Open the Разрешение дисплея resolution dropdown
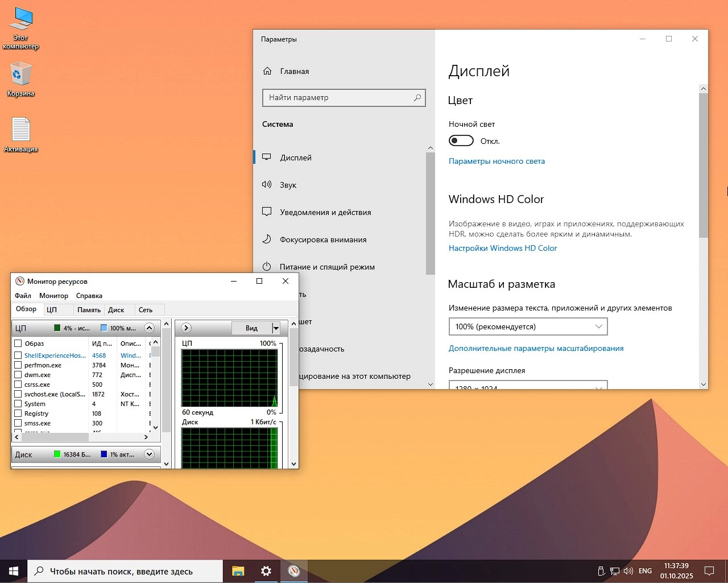The width and height of the screenshot is (728, 583). (x=528, y=385)
